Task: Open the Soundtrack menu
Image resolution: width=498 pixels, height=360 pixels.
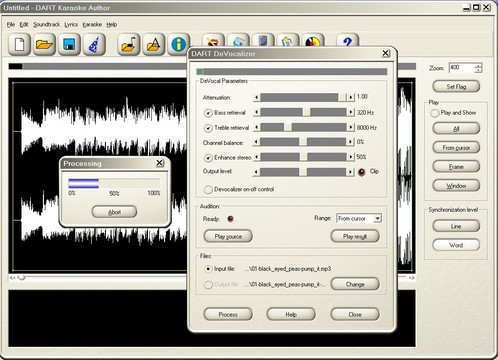Action: click(47, 24)
